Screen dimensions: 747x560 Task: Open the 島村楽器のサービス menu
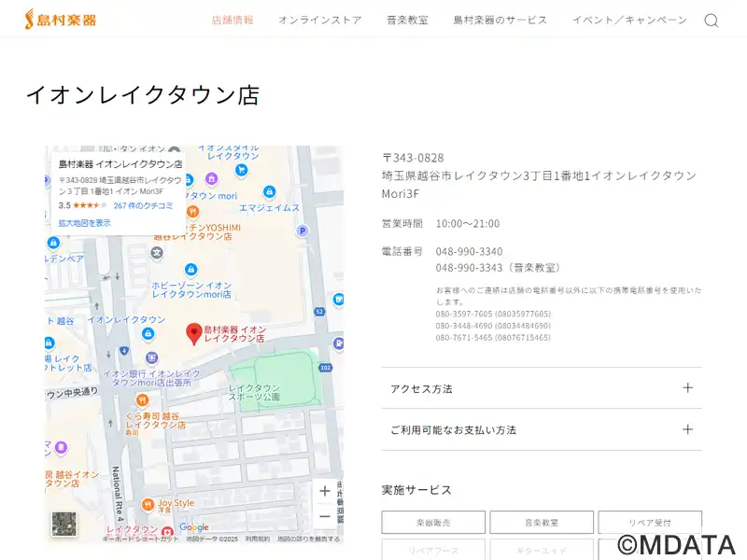click(500, 20)
